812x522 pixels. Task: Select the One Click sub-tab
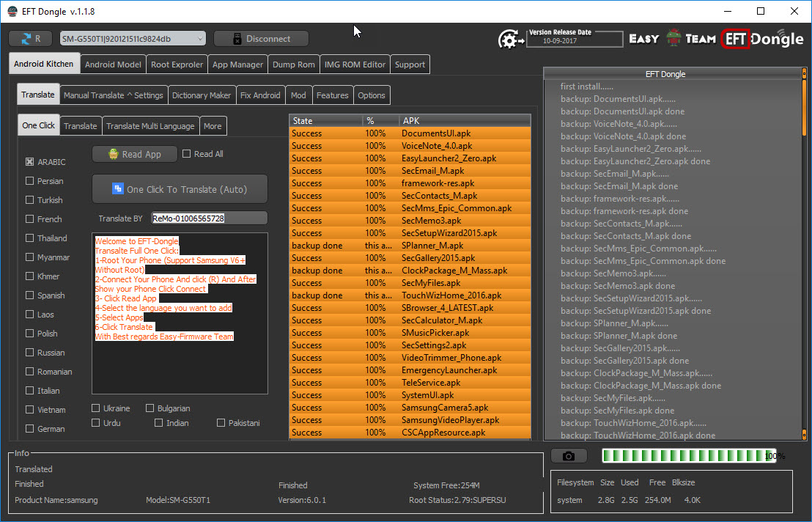pyautogui.click(x=38, y=125)
